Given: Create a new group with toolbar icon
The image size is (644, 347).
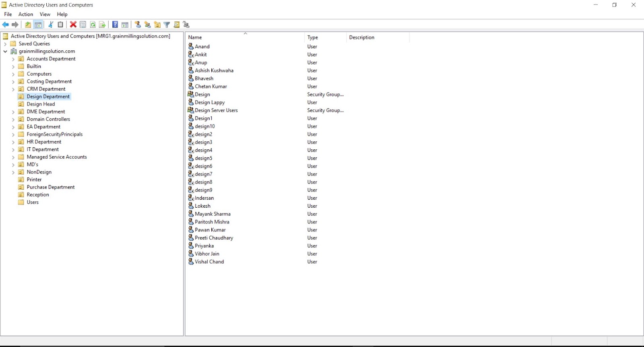Looking at the screenshot, I should click(x=148, y=25).
